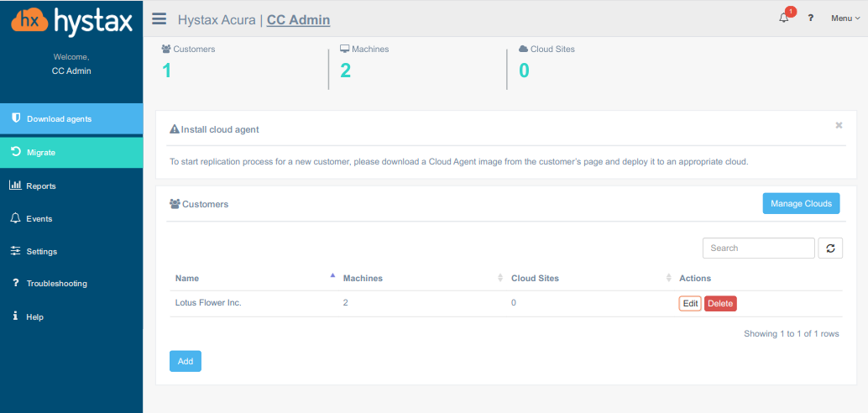Click the Manage Clouds button
This screenshot has width=868, height=413.
[x=801, y=203]
